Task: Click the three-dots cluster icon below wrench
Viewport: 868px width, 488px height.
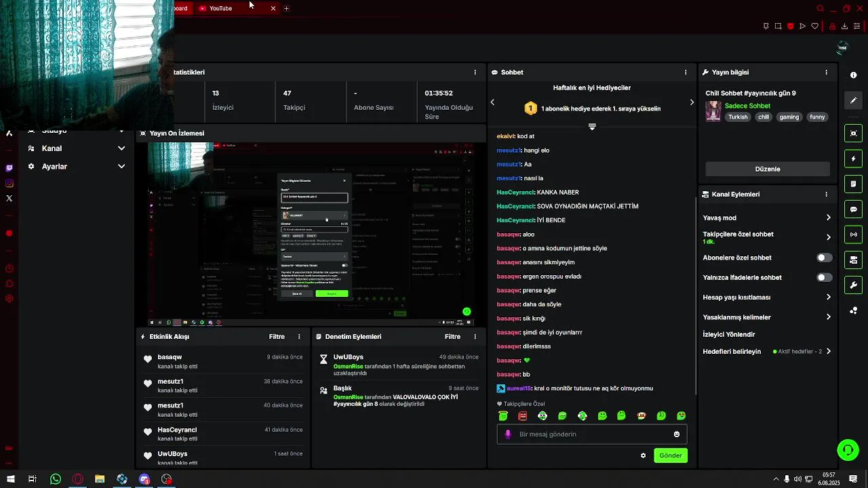Action: tap(854, 310)
